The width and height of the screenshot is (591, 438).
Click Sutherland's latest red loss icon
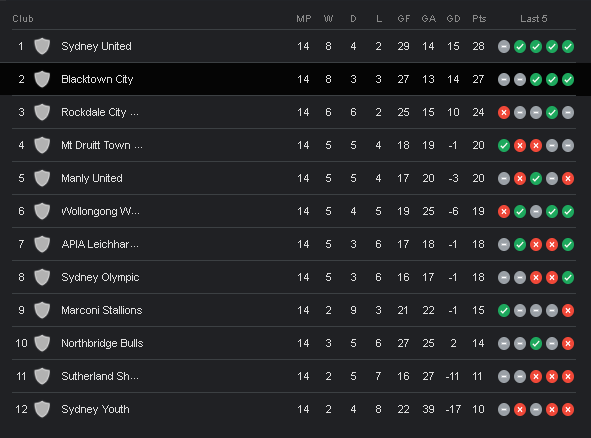[x=568, y=377]
